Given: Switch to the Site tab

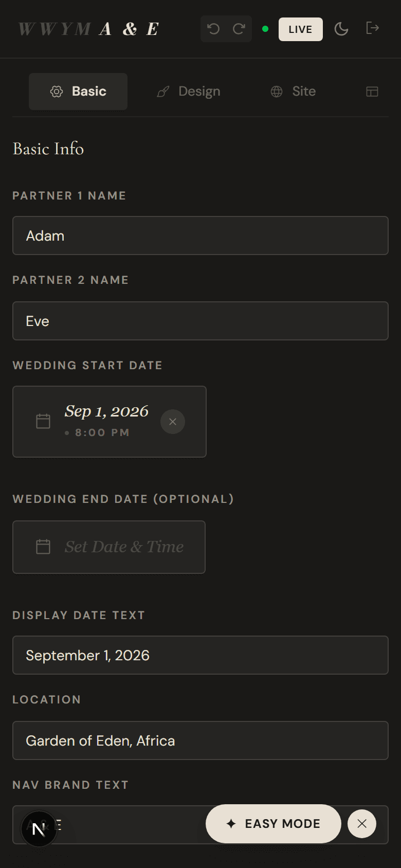Looking at the screenshot, I should (x=293, y=91).
